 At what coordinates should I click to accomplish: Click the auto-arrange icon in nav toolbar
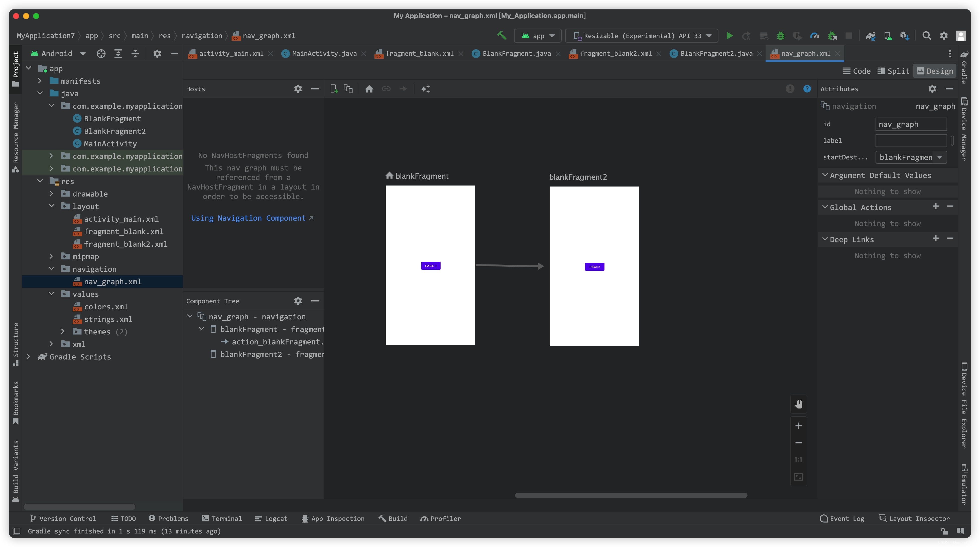(426, 88)
